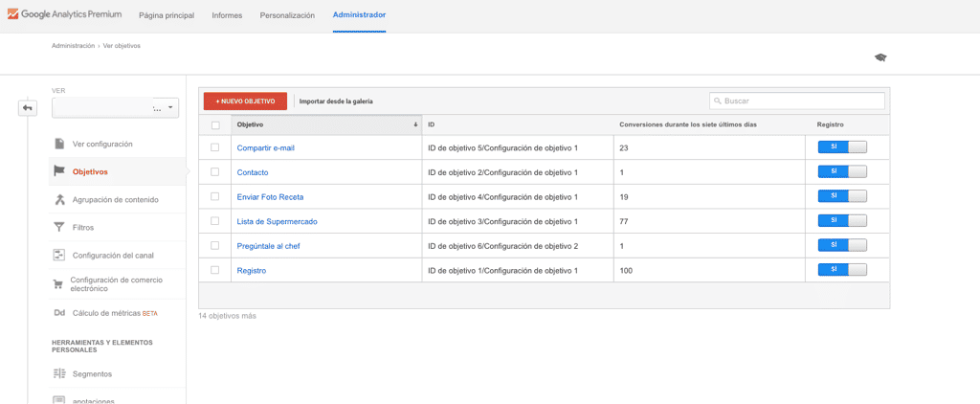Click the Nuevo Objetivo button

tap(245, 101)
